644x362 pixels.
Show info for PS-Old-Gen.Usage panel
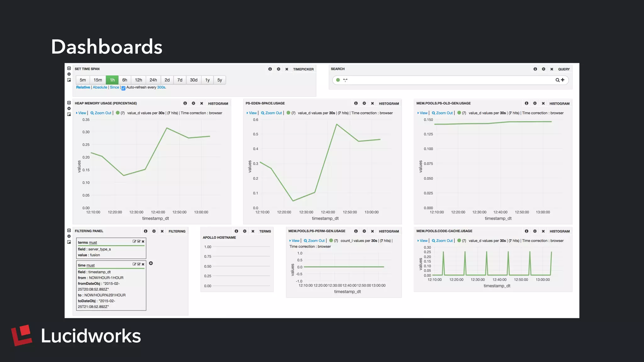tap(526, 103)
